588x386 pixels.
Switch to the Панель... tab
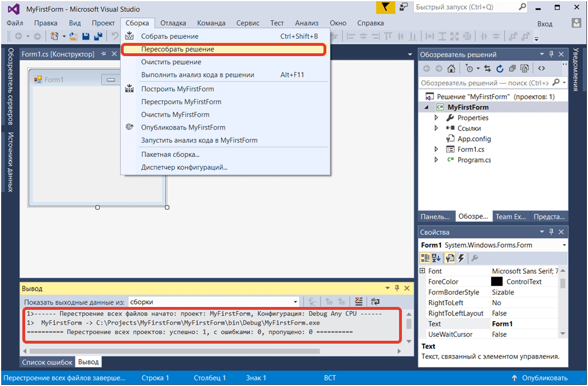(435, 216)
